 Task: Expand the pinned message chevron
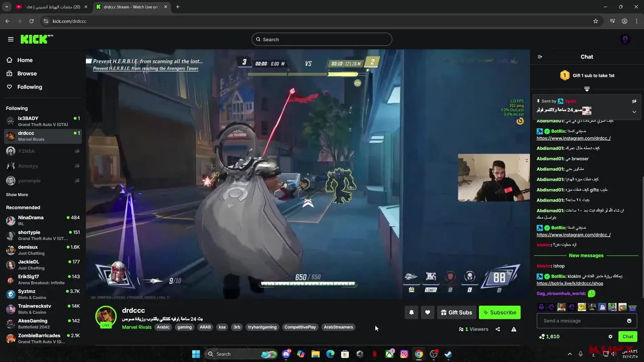634,112
